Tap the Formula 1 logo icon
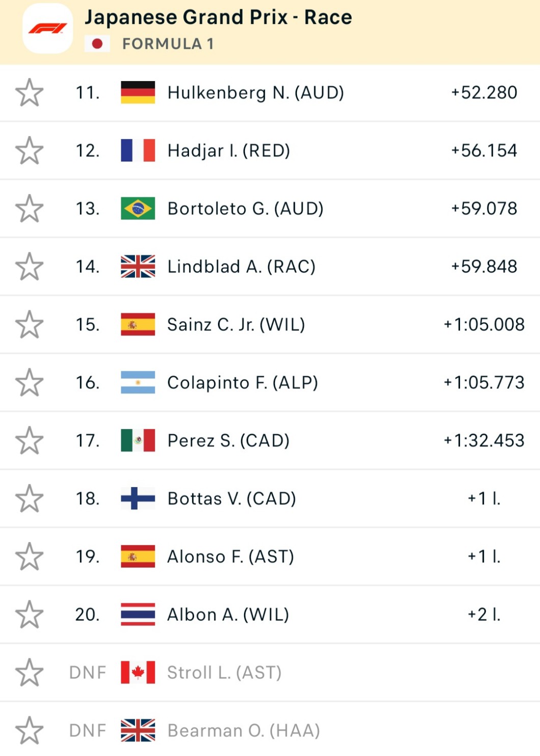540x756 pixels. pos(48,29)
